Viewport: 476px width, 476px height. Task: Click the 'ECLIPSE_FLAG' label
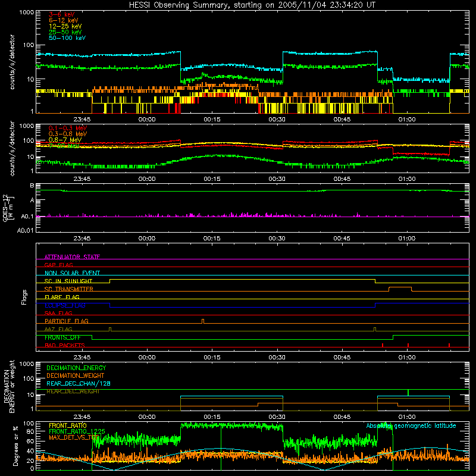pos(65,305)
